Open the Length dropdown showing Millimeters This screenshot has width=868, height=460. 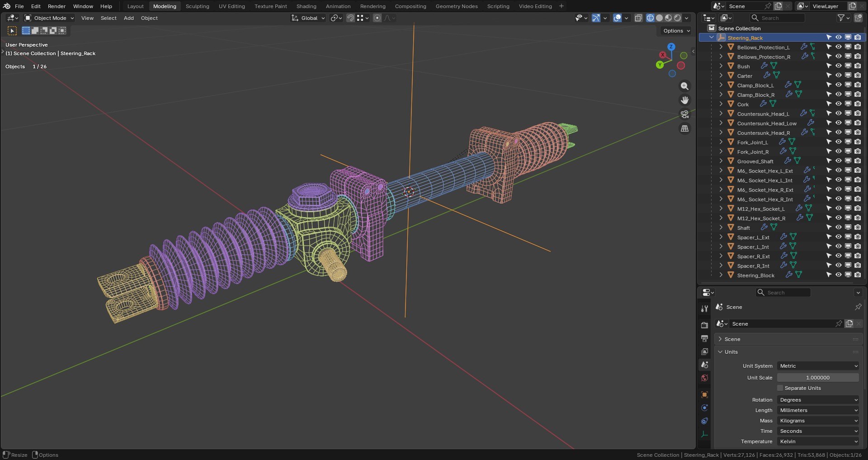(x=818, y=410)
